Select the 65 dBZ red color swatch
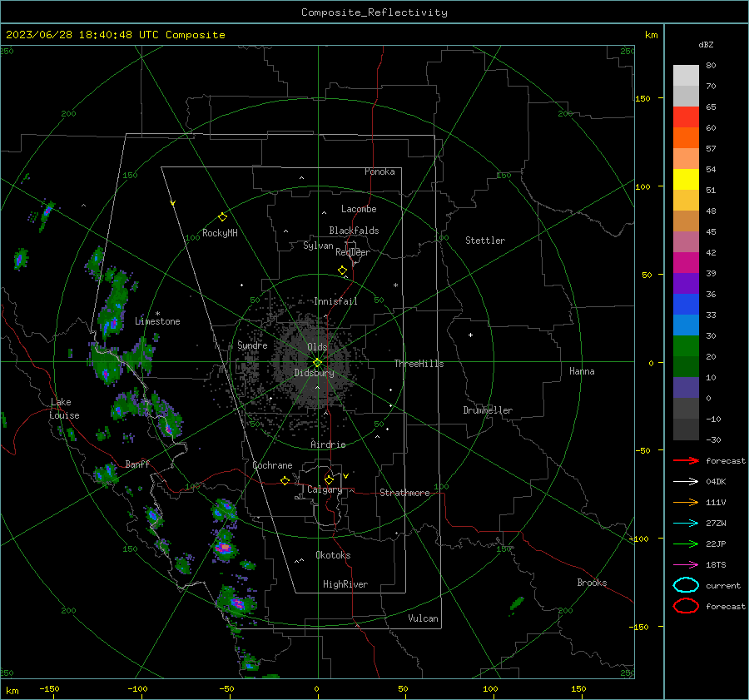 (686, 117)
